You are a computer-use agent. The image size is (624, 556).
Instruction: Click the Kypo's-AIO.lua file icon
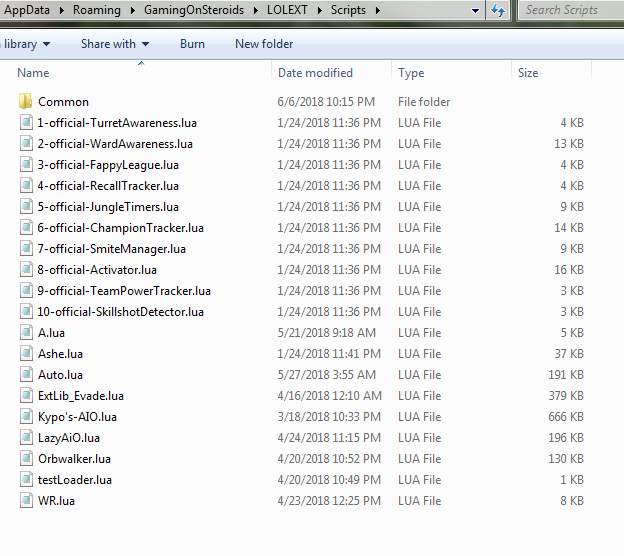click(x=26, y=417)
